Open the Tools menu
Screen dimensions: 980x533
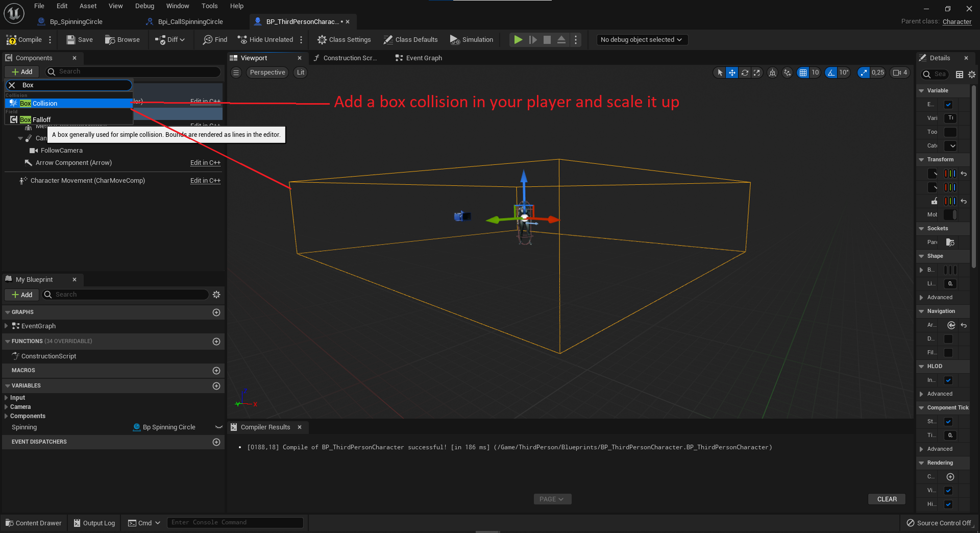coord(209,6)
